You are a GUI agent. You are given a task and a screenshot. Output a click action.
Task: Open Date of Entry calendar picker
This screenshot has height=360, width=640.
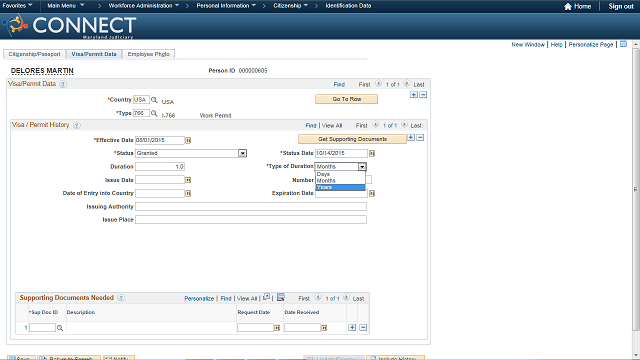tap(188, 193)
